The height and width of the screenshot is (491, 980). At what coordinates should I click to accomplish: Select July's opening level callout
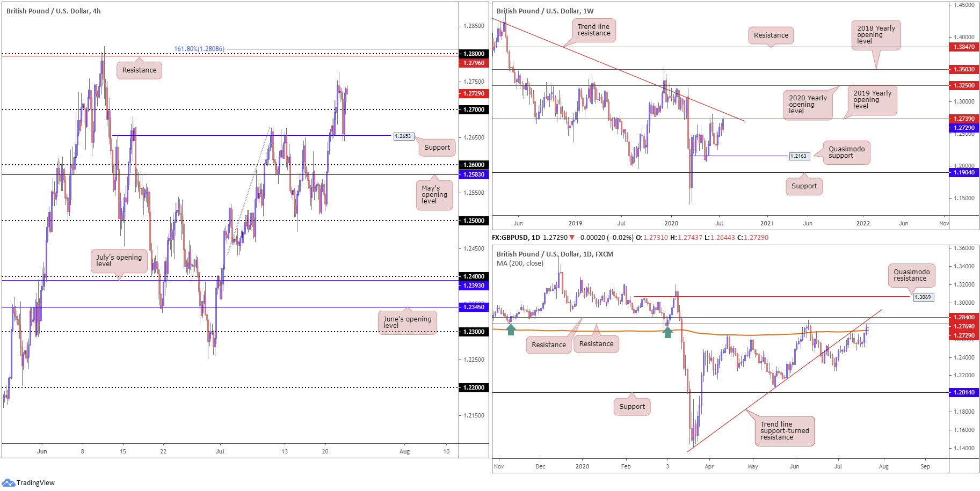coord(119,261)
